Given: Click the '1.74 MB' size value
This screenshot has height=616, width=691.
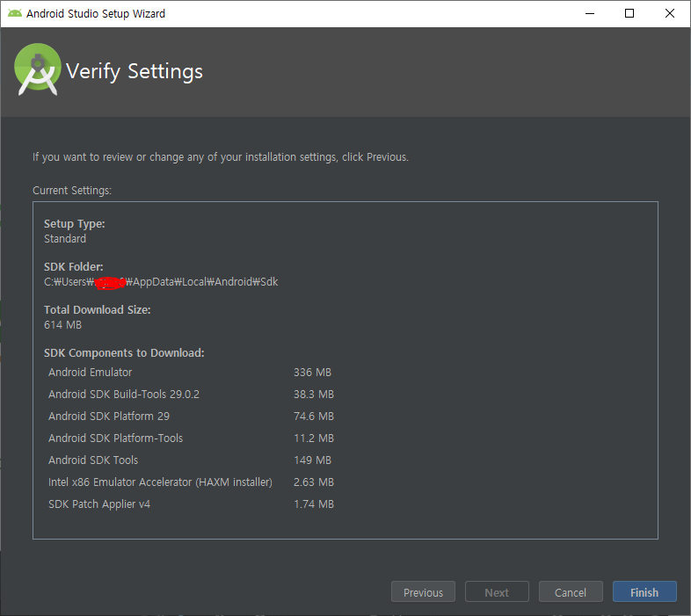Looking at the screenshot, I should pyautogui.click(x=314, y=504).
